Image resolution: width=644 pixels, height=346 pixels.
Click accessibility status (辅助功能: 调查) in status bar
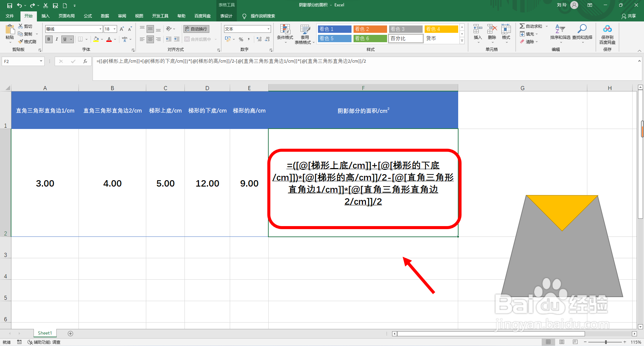(44, 342)
